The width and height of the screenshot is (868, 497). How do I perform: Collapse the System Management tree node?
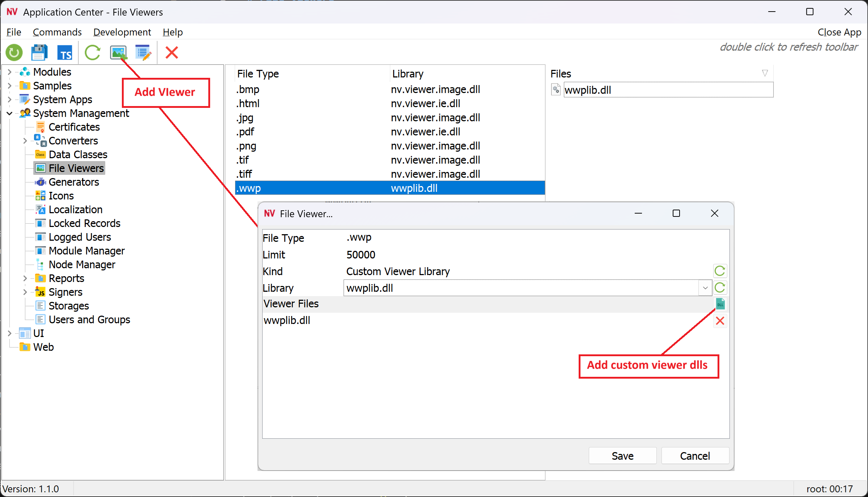(10, 113)
